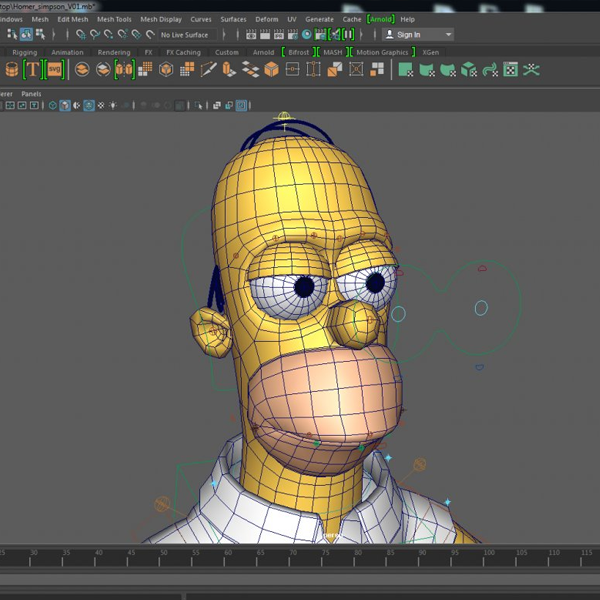Click the circular rig controller beside the nose
Screen dimensions: 600x600
click(x=398, y=314)
